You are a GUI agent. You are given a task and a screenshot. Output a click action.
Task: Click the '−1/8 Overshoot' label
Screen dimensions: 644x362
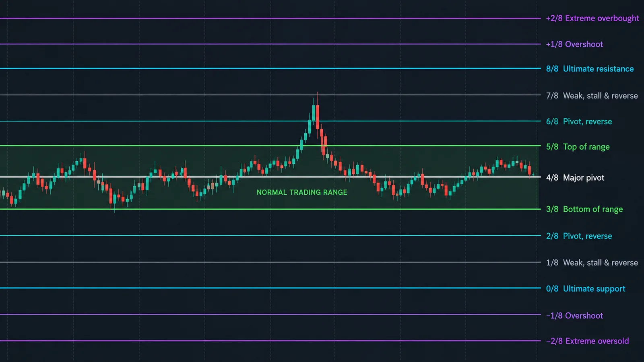[x=574, y=316]
